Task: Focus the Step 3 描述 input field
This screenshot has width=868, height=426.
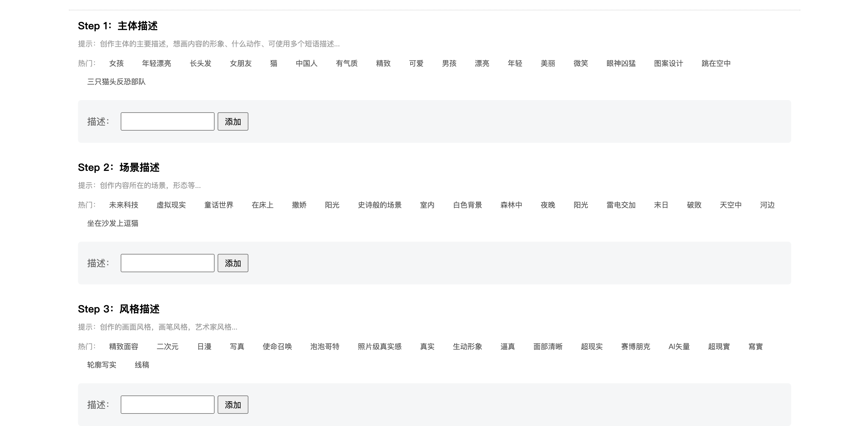Action: [x=167, y=405]
